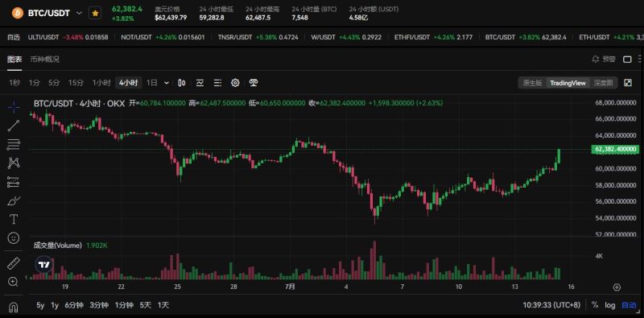Open the timezone selector UTC+8

click(551, 305)
